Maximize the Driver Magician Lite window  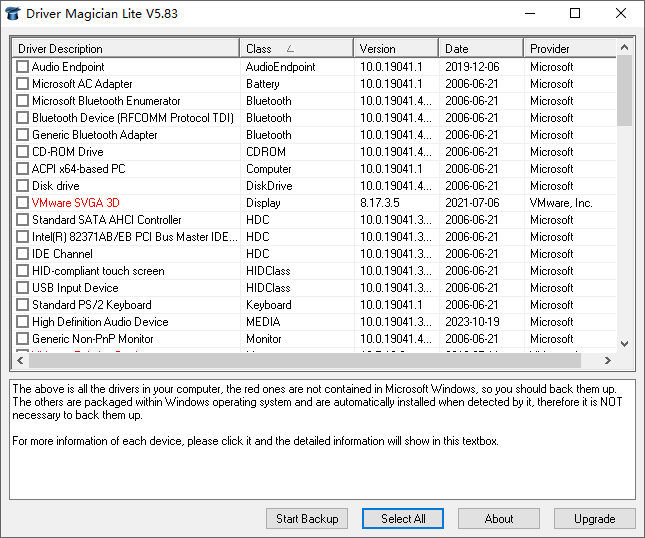coord(575,13)
